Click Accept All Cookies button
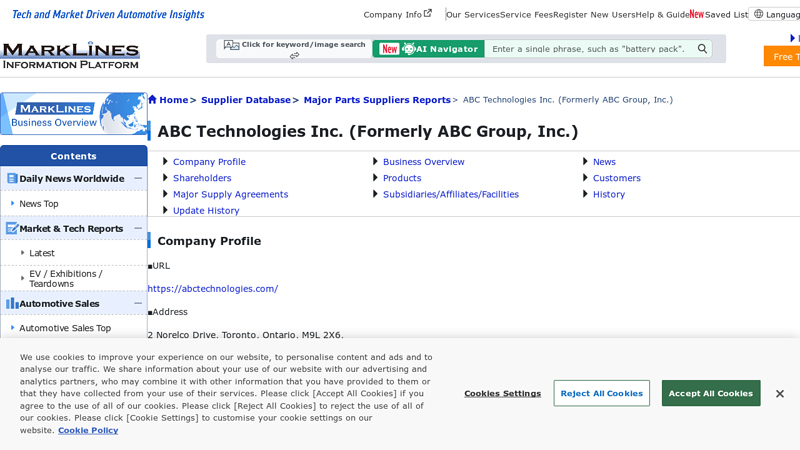Viewport: 800px width, 450px height. click(711, 393)
